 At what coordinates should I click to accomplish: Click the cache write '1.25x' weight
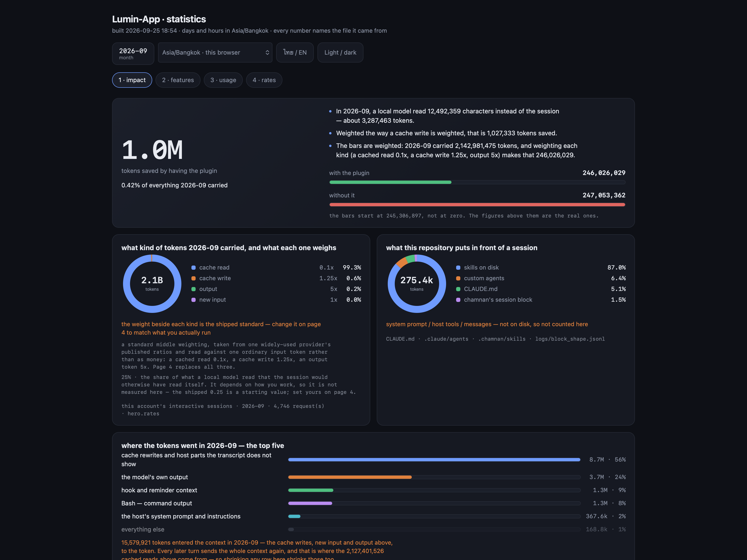coord(328,278)
